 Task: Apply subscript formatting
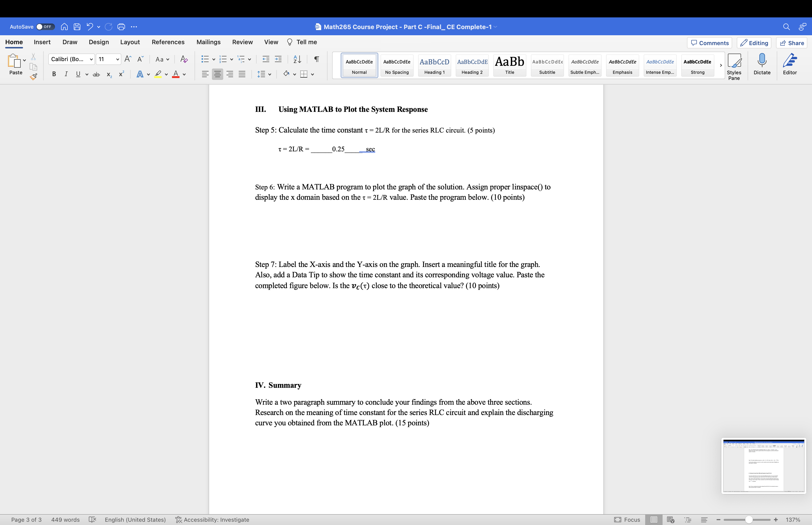[x=109, y=74]
